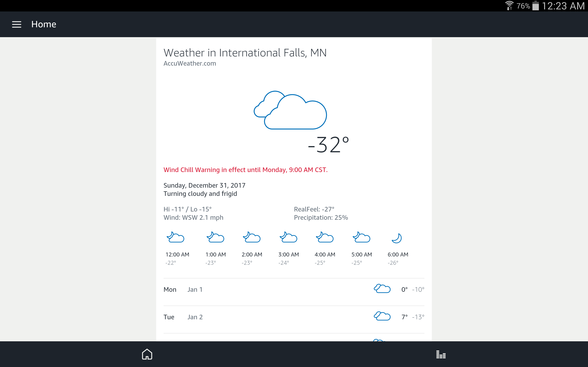Open the hamburger navigation menu
Screen dimensions: 588x367
17,24
